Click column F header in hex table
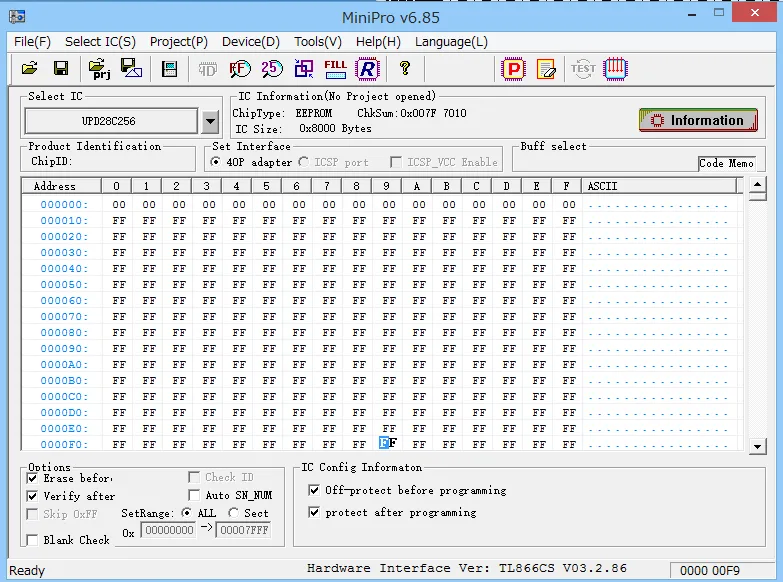This screenshot has height=582, width=783. (566, 186)
